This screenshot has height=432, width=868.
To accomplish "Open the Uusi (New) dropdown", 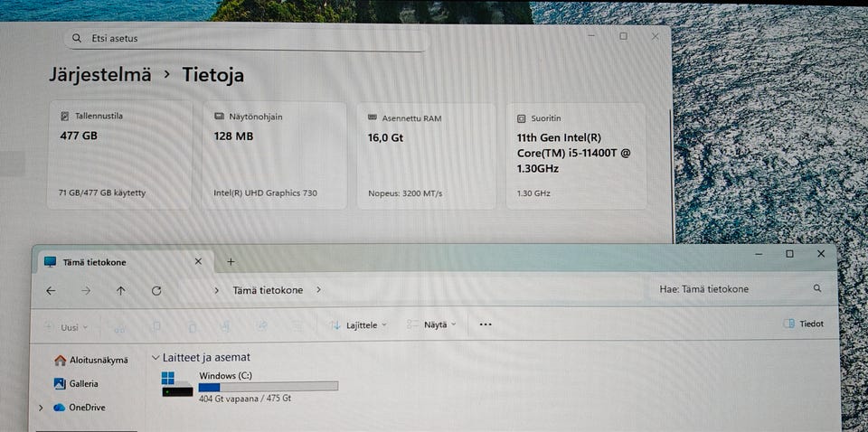I will coord(67,327).
